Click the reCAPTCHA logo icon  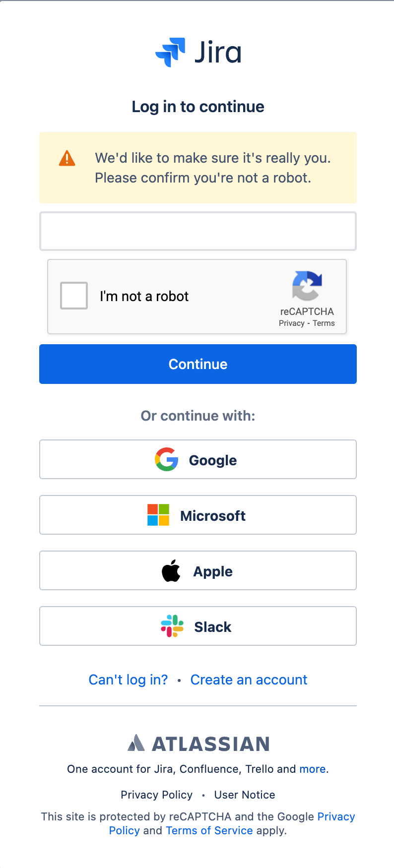pyautogui.click(x=307, y=286)
